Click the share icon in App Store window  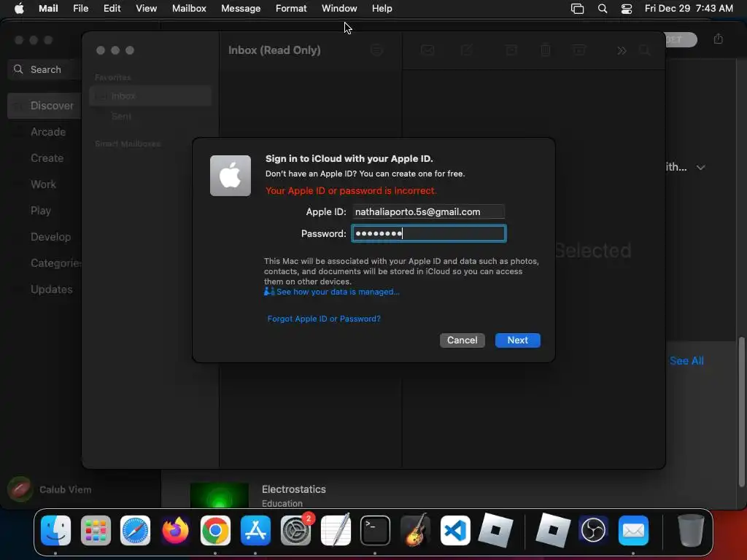pos(719,39)
